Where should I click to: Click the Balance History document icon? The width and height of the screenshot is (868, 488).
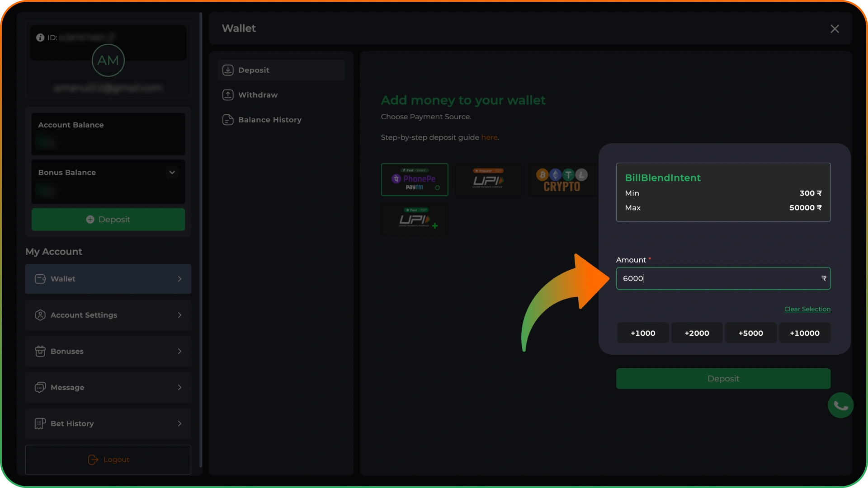click(228, 120)
